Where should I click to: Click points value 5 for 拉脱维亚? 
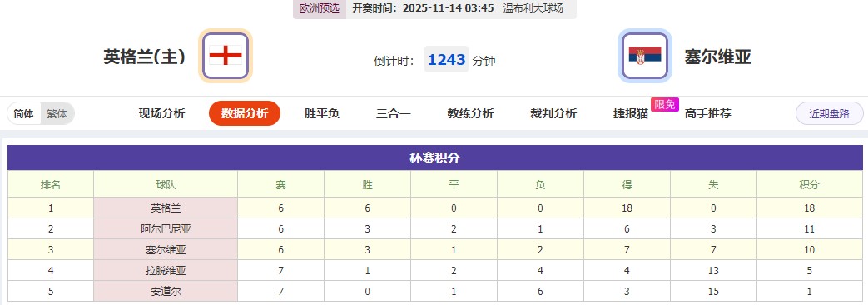tap(810, 271)
